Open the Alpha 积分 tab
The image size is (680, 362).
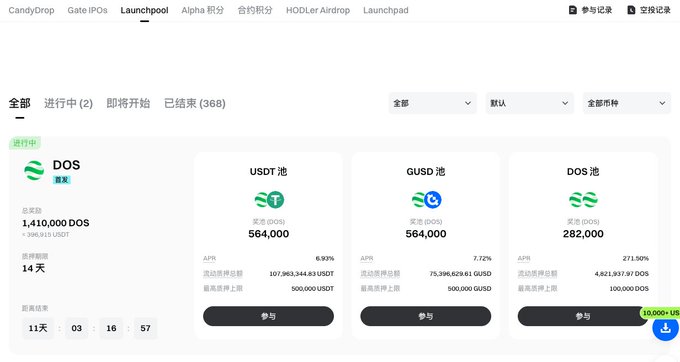pos(203,10)
